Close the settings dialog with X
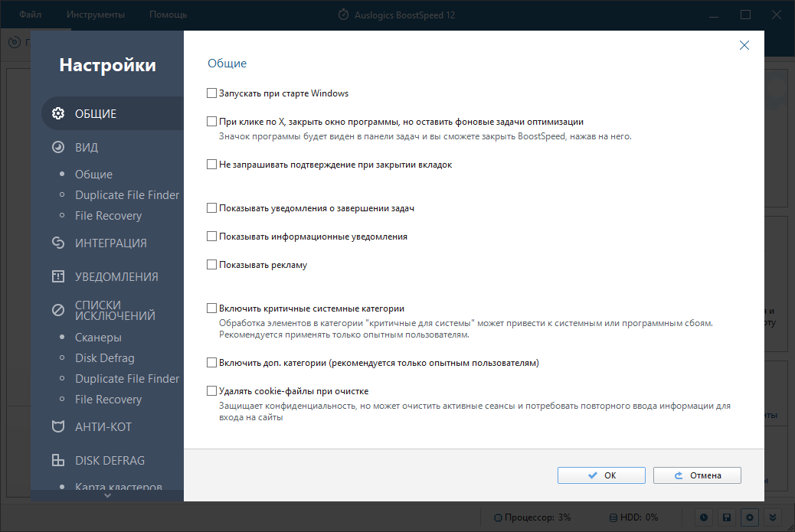 click(x=744, y=45)
